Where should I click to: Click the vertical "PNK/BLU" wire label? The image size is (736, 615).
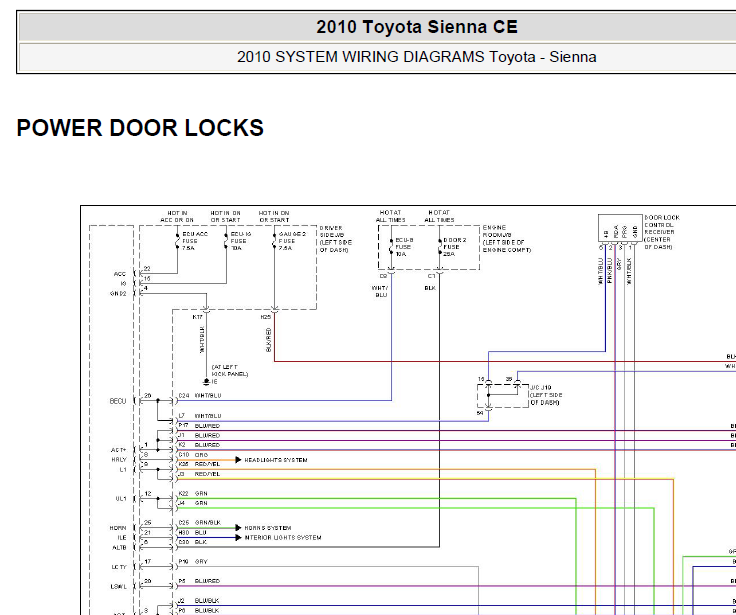pyautogui.click(x=609, y=270)
